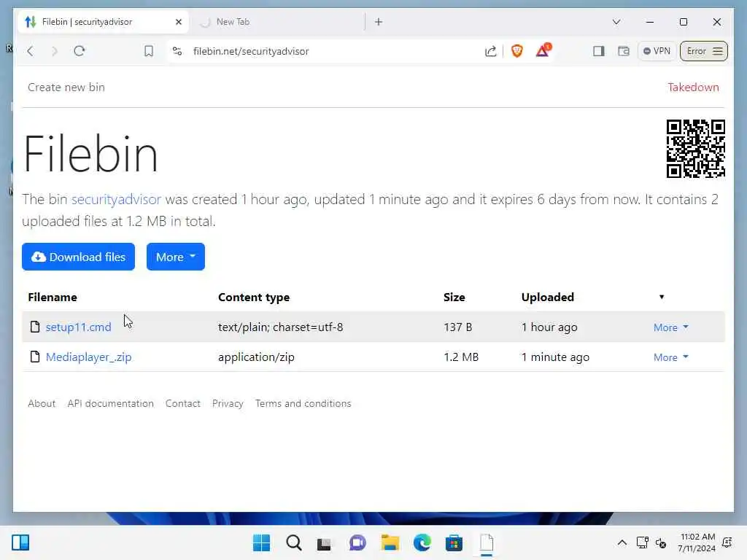Open the Mediaplayer_.zip file link
Viewport: 747px width, 560px height.
[88, 357]
